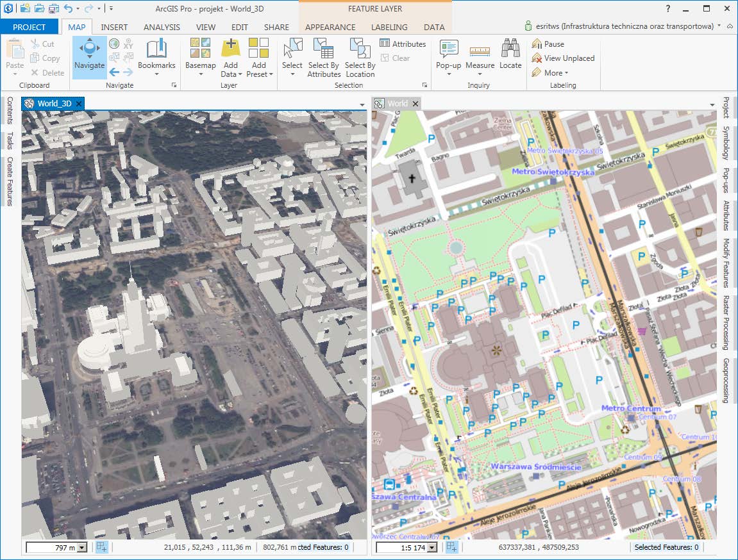The height and width of the screenshot is (560, 738).
Task: Open the Selection group dialog launcher
Action: (x=424, y=85)
